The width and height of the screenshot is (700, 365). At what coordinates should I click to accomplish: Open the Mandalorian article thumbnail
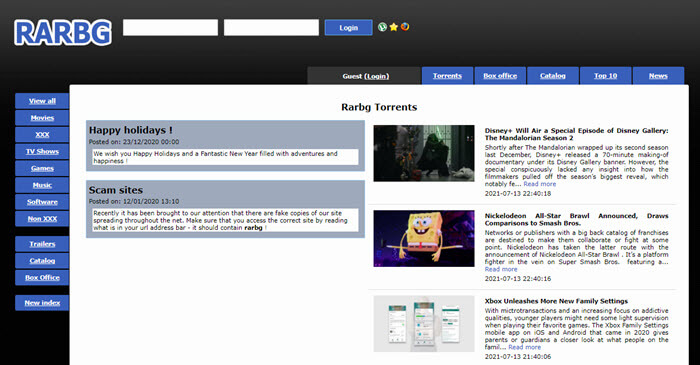tap(424, 153)
